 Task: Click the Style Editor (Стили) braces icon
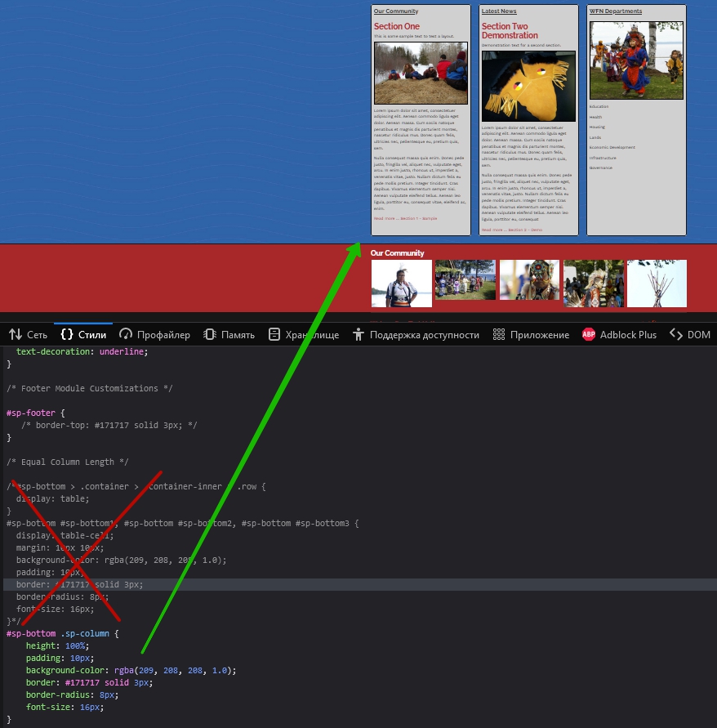tap(67, 334)
